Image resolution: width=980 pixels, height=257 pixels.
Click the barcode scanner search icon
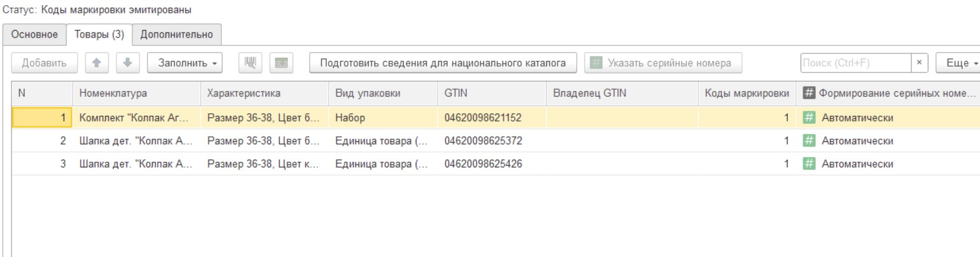pos(250,63)
